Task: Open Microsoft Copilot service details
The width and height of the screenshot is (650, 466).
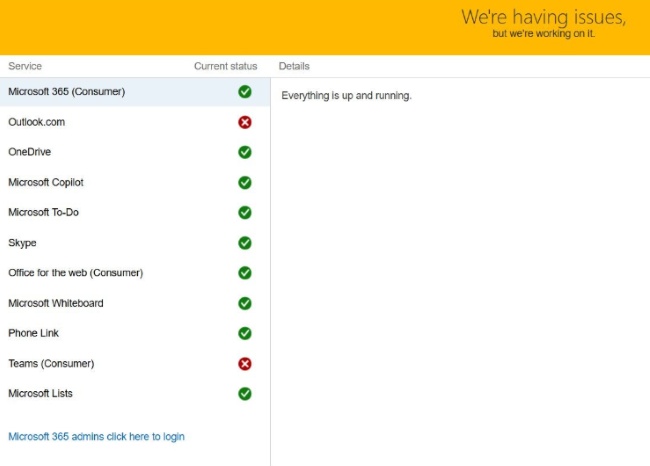Action: point(46,183)
